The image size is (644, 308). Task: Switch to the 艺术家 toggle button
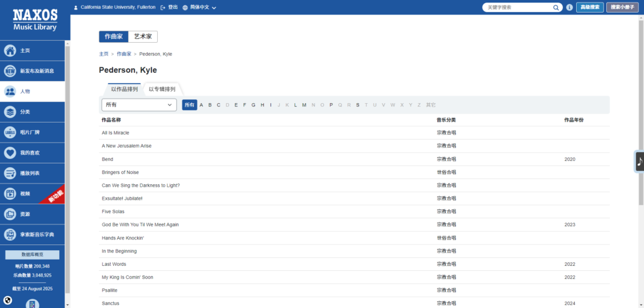point(143,37)
